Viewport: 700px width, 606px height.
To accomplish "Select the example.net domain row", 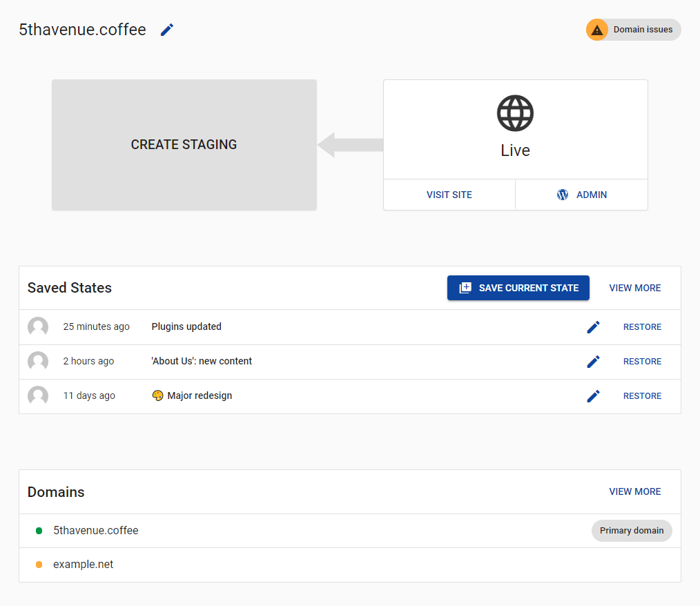I will point(84,565).
